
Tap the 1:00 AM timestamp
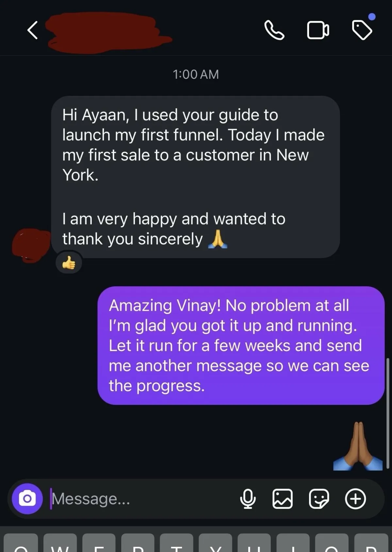[x=196, y=75]
